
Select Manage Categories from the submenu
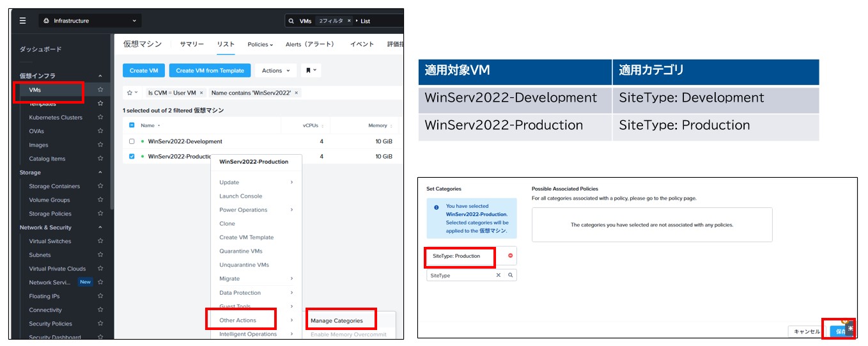336,320
